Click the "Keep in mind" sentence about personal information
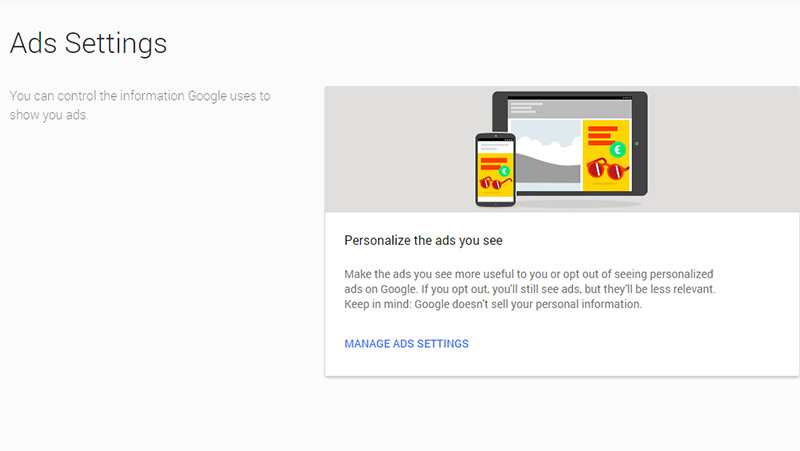Viewport: 800px width, 451px height. click(493, 304)
